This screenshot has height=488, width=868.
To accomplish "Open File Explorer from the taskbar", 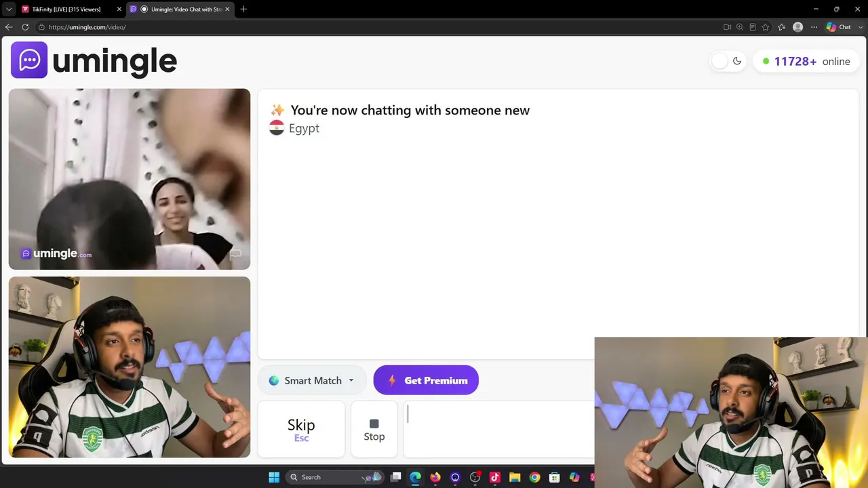I will pyautogui.click(x=515, y=477).
